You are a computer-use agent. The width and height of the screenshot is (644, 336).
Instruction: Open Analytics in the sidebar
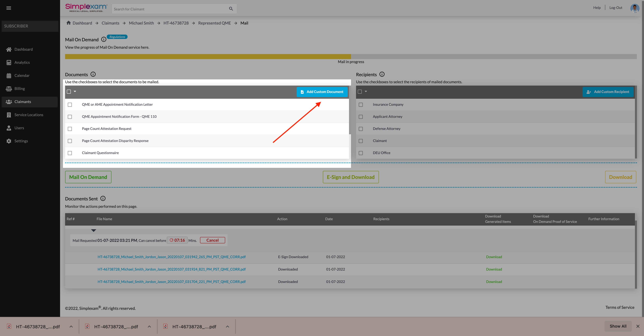22,62
